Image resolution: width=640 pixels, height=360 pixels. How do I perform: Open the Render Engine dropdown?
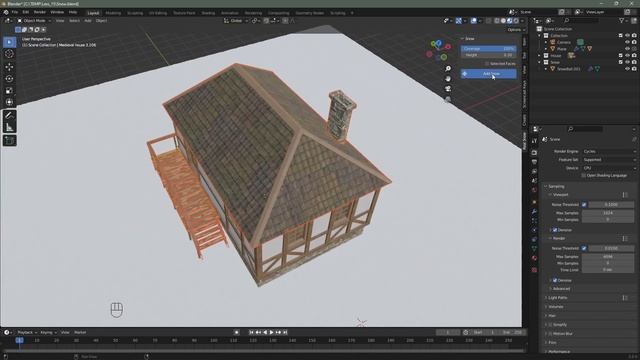coord(609,151)
